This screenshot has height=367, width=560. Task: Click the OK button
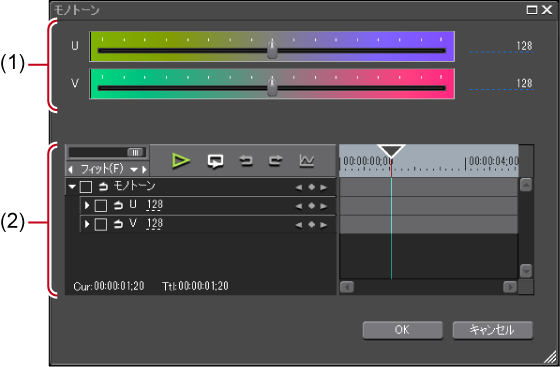coord(402,330)
